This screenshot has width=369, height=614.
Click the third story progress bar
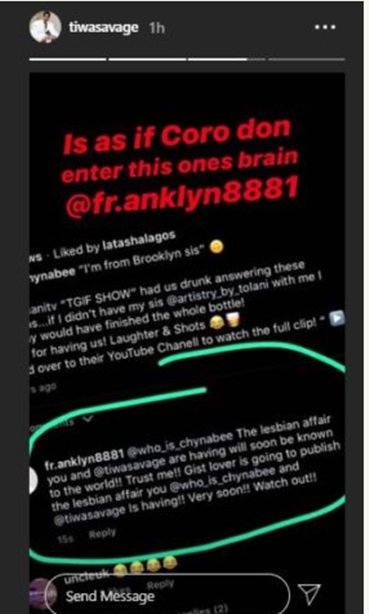226,60
